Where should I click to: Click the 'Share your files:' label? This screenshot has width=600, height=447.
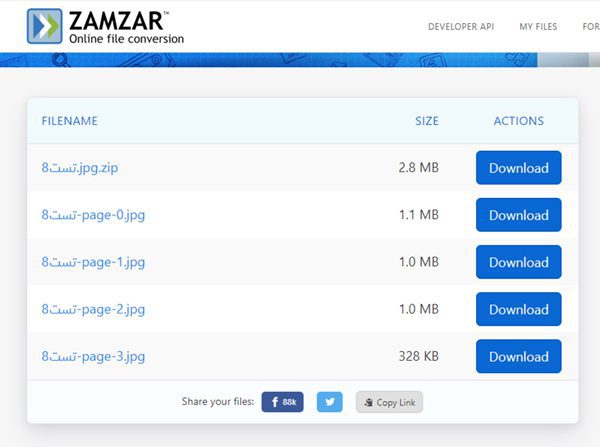(218, 401)
